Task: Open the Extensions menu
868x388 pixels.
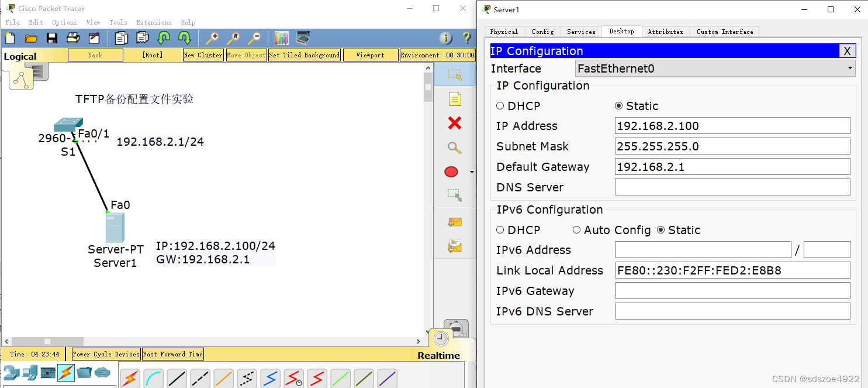Action: [x=154, y=22]
